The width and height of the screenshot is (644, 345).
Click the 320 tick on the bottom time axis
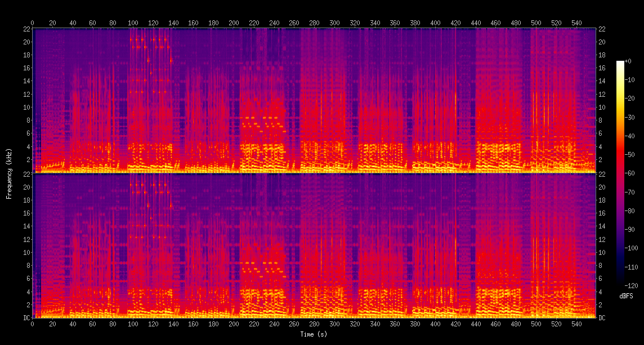(355, 324)
